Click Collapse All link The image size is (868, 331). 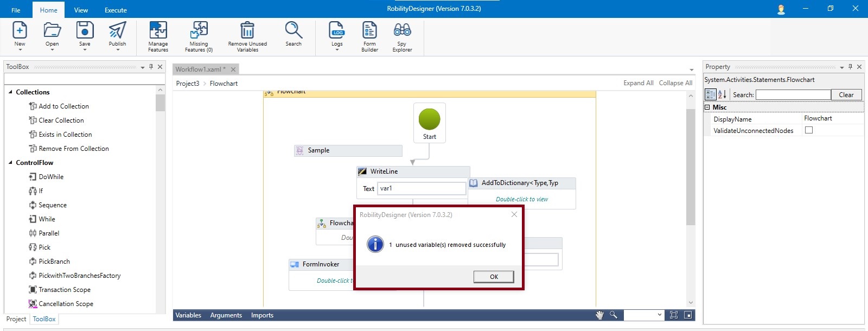click(675, 83)
